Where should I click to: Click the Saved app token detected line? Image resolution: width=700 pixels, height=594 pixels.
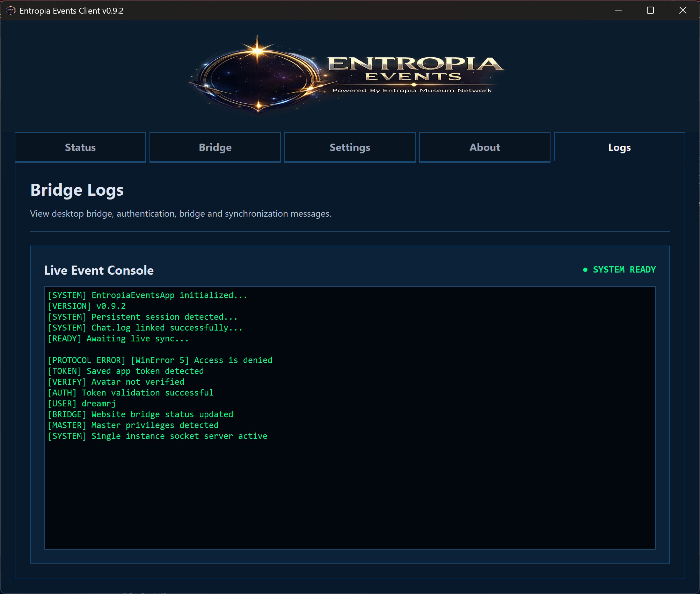coord(126,371)
